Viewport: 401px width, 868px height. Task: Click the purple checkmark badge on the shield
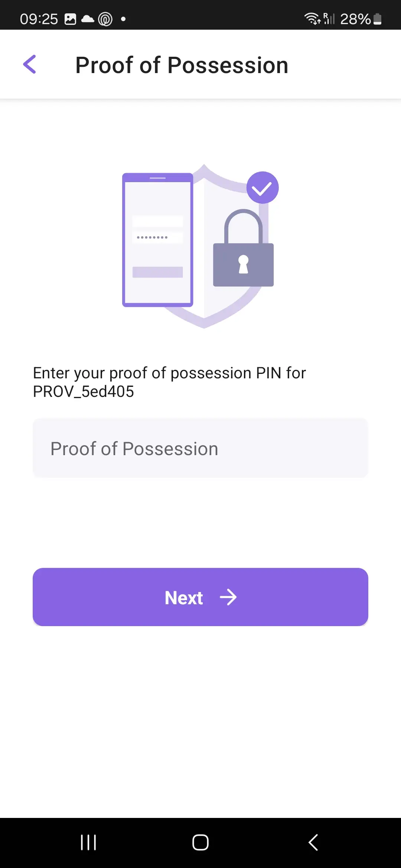point(263,188)
